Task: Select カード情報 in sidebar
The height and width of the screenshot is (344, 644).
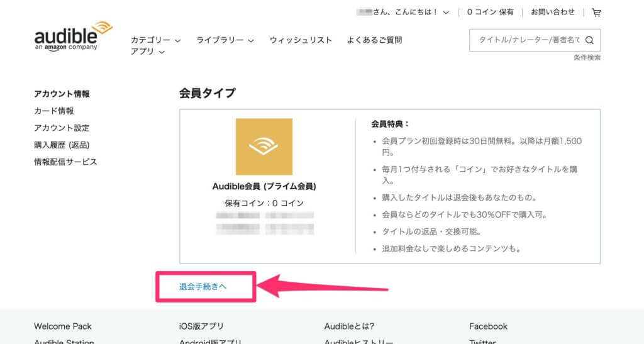Action: 53,111
